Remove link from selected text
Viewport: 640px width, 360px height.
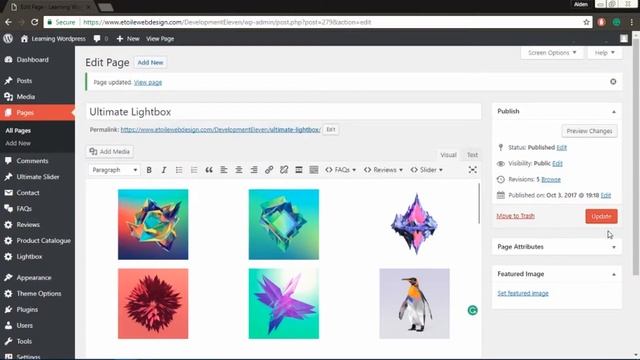[284, 170]
